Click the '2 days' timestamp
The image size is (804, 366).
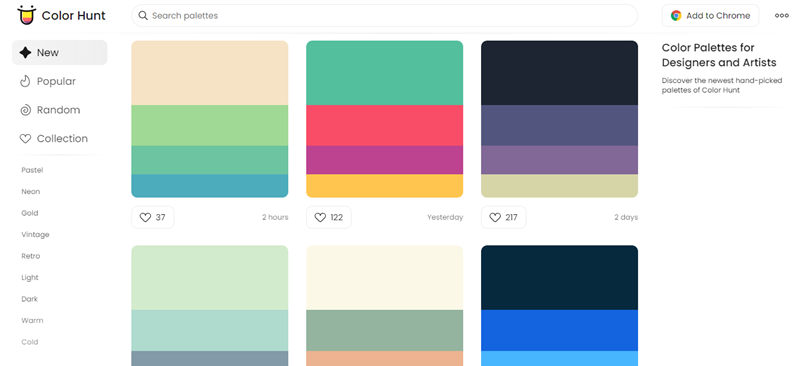coord(626,217)
